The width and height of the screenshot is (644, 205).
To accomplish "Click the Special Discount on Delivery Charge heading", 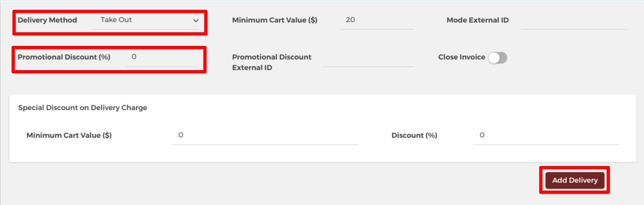I will (x=82, y=108).
